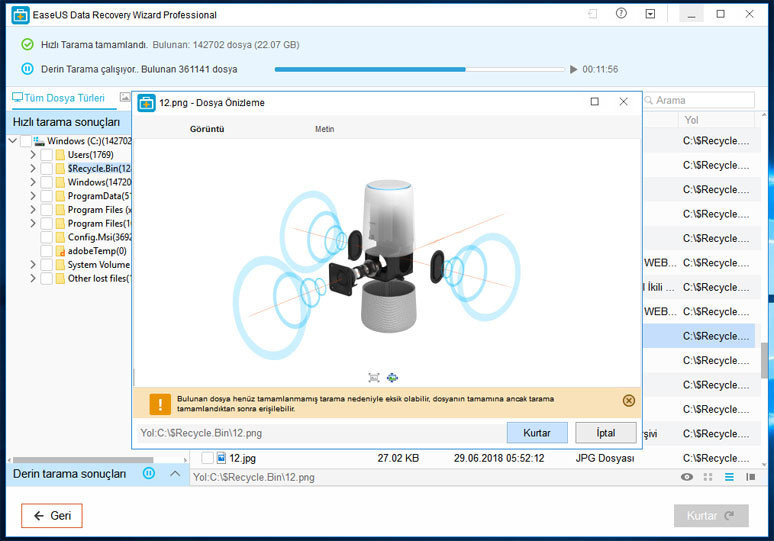Click the image filter icon next to Tüm Dosya Türleri
This screenshot has width=774, height=541.
pyautogui.click(x=125, y=97)
